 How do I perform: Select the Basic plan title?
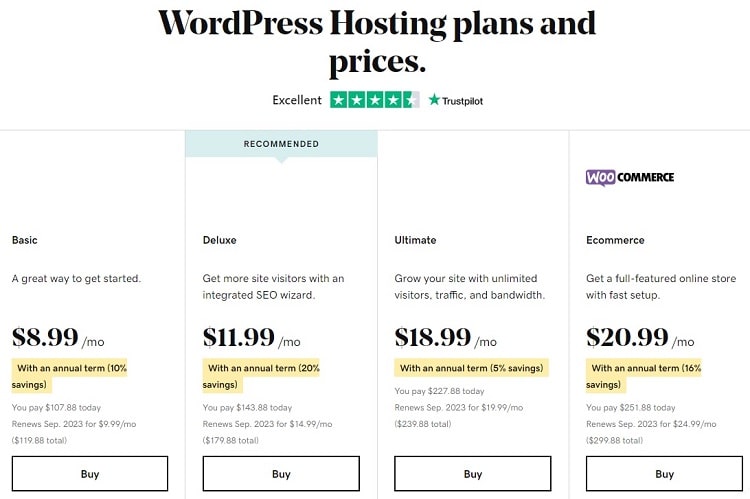pos(24,240)
